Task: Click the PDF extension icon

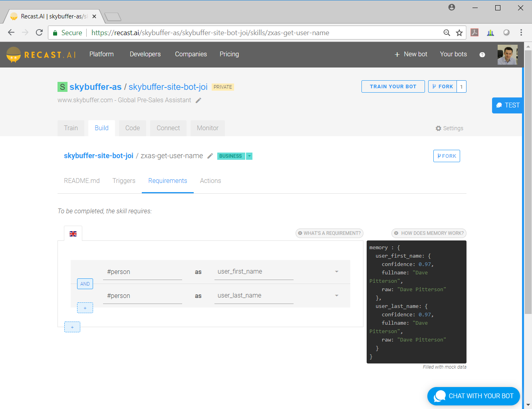Action: (474, 33)
